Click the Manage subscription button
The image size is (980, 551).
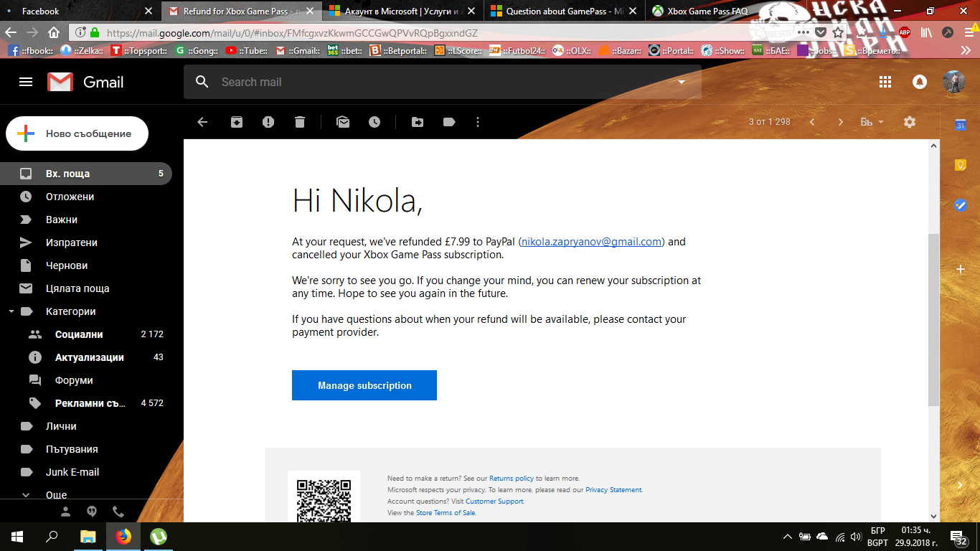[364, 385]
